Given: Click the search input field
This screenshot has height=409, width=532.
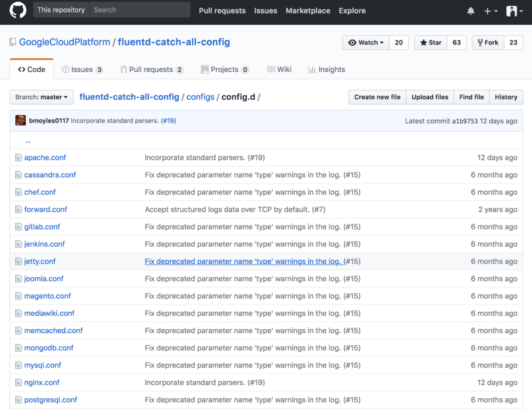Looking at the screenshot, I should (x=140, y=10).
